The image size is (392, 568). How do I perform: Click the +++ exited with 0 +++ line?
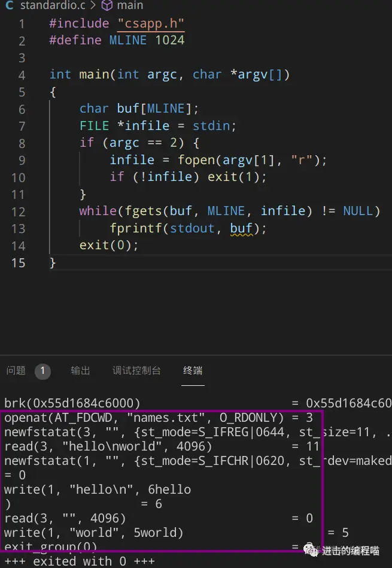[x=79, y=561]
